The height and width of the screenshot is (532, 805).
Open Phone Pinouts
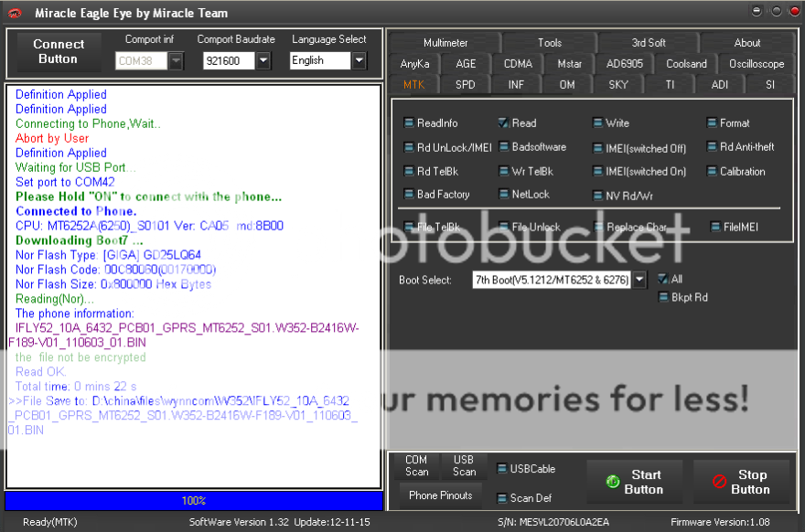click(x=441, y=495)
